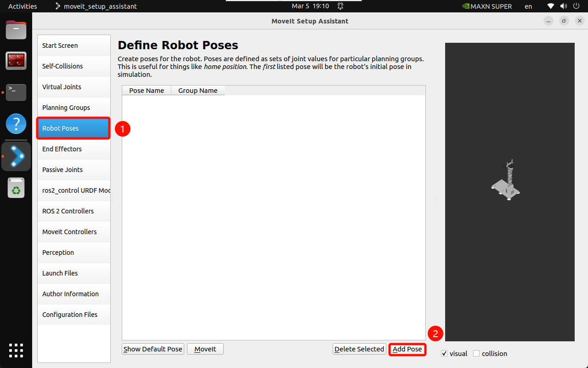Enable the collision checkbox

(476, 353)
